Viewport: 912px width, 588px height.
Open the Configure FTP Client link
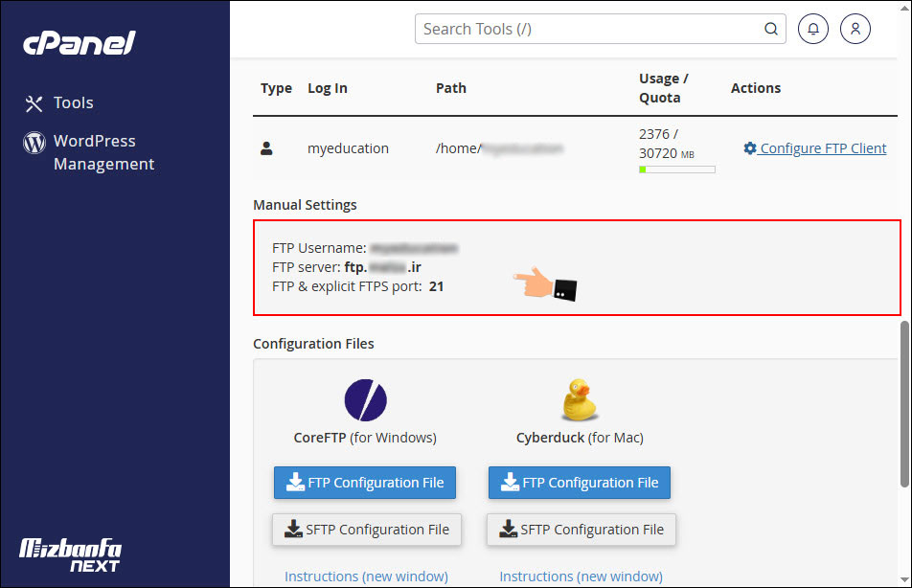821,148
